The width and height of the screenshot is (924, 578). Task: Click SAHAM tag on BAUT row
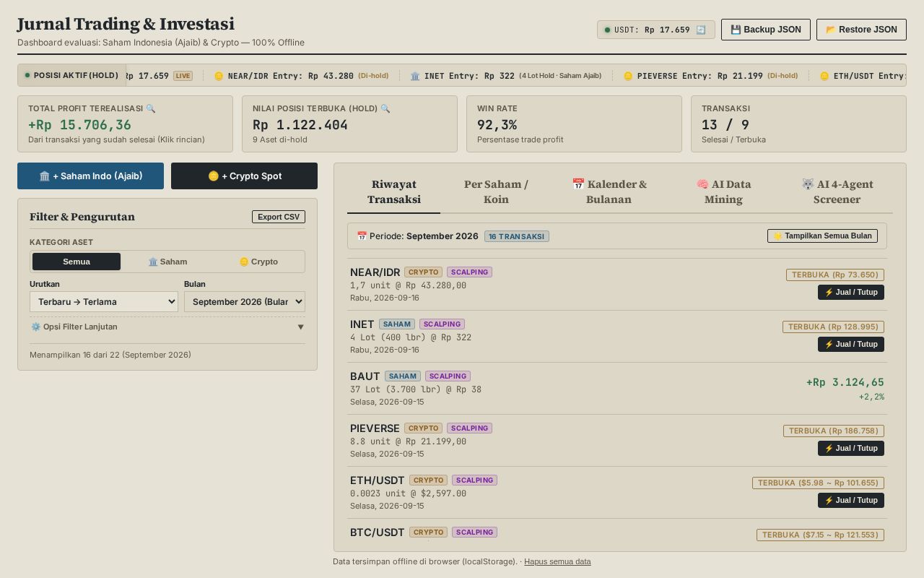pyautogui.click(x=403, y=376)
